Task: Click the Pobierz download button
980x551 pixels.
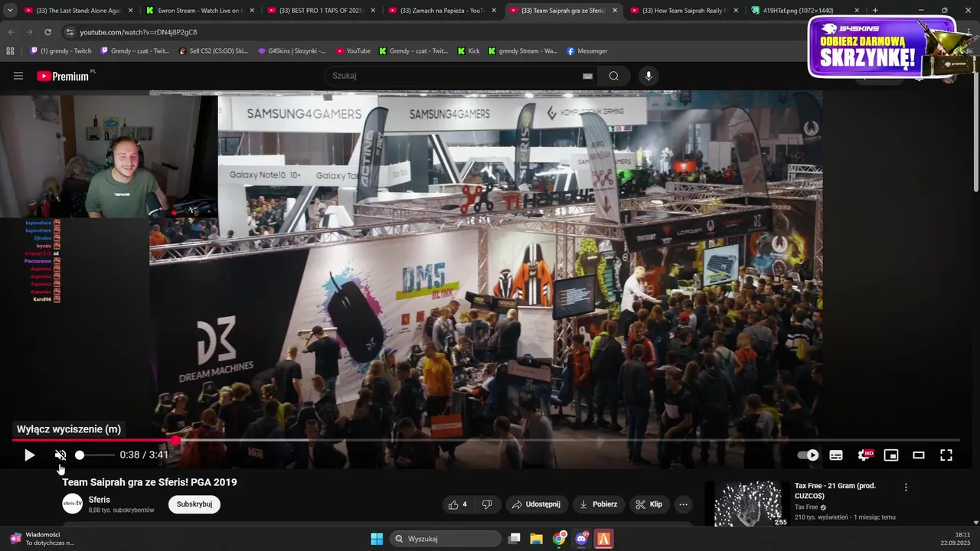Action: coord(599,504)
